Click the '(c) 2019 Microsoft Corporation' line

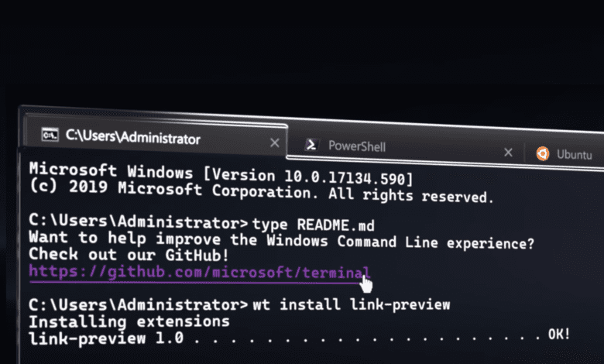261,191
